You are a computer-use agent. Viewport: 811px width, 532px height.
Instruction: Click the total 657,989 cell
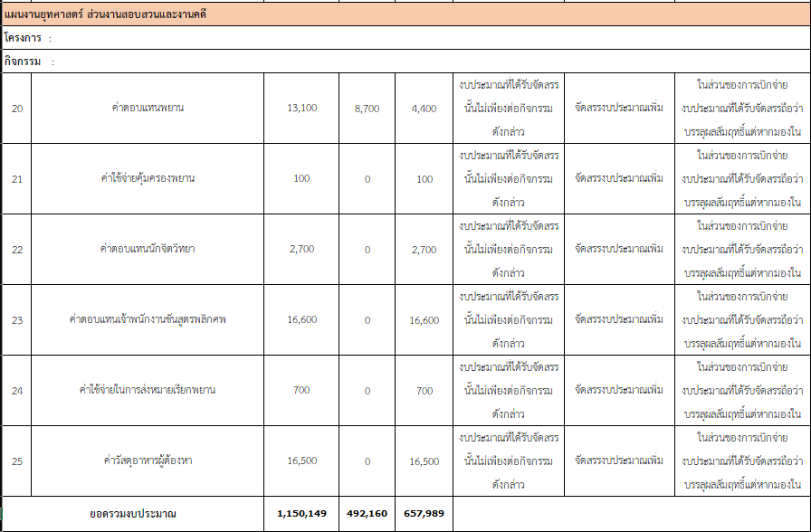[x=423, y=514]
